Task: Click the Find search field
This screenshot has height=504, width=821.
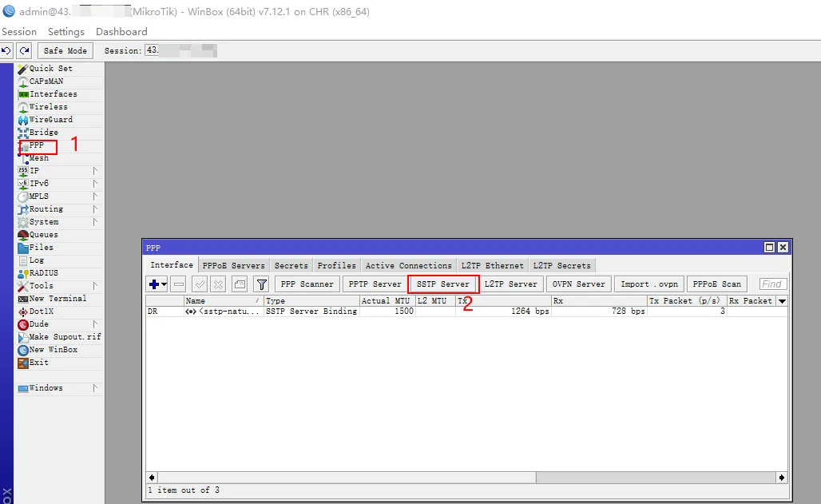Action: tap(773, 284)
